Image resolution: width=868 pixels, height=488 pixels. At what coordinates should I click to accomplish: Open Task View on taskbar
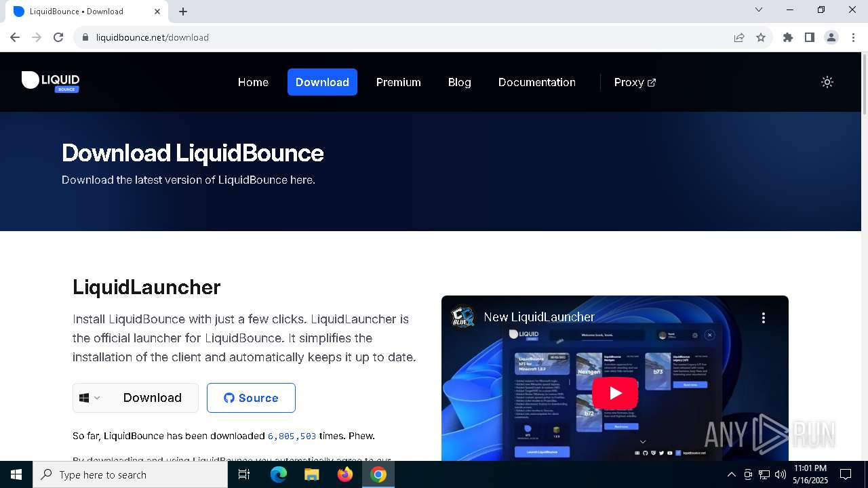pos(244,474)
